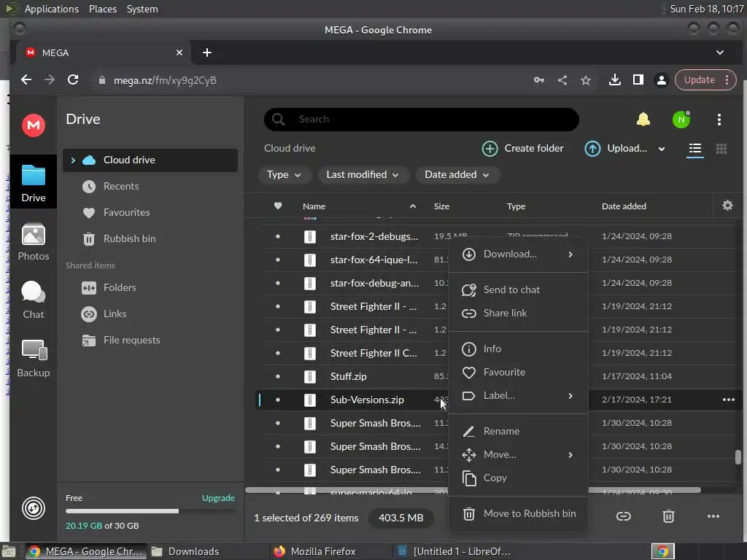The height and width of the screenshot is (560, 747).
Task: Open more options in bottom selection bar
Action: [x=713, y=516]
